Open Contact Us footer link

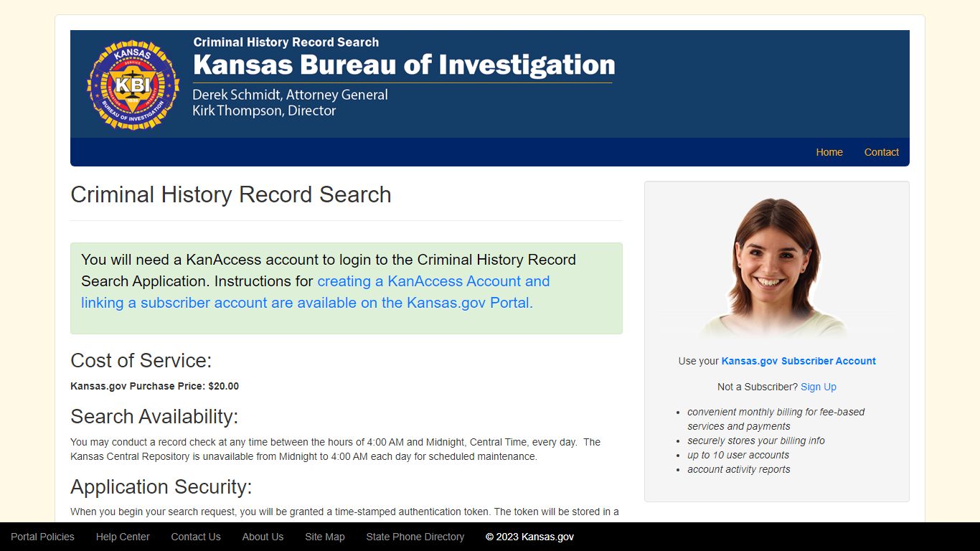(x=196, y=537)
